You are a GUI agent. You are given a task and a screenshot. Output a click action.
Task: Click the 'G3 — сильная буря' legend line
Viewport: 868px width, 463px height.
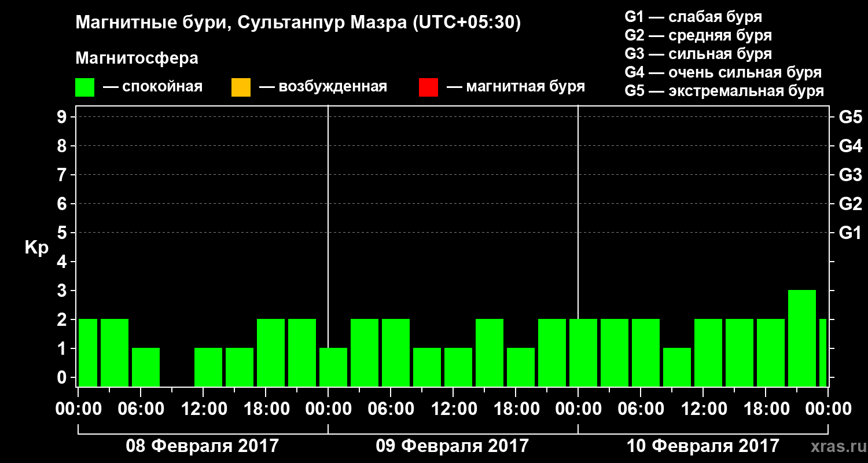pos(698,54)
